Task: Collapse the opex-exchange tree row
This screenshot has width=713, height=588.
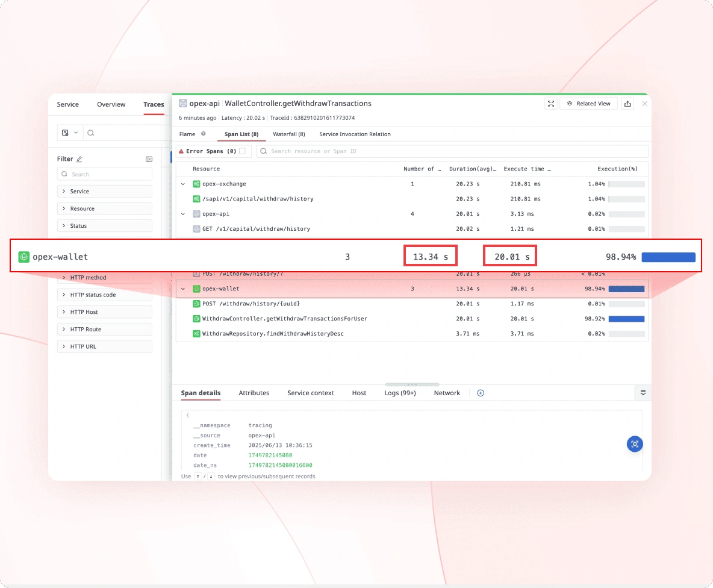Action: [183, 184]
